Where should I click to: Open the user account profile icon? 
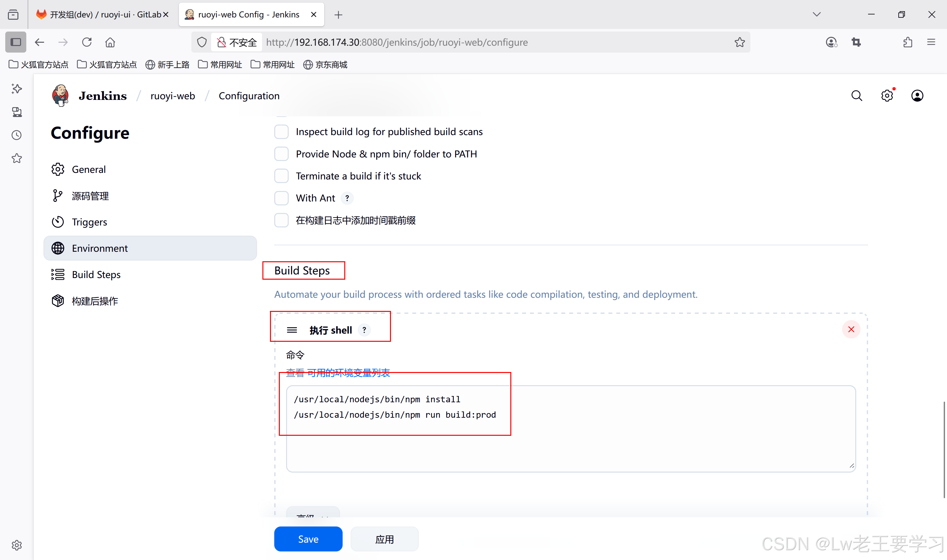[x=917, y=96]
